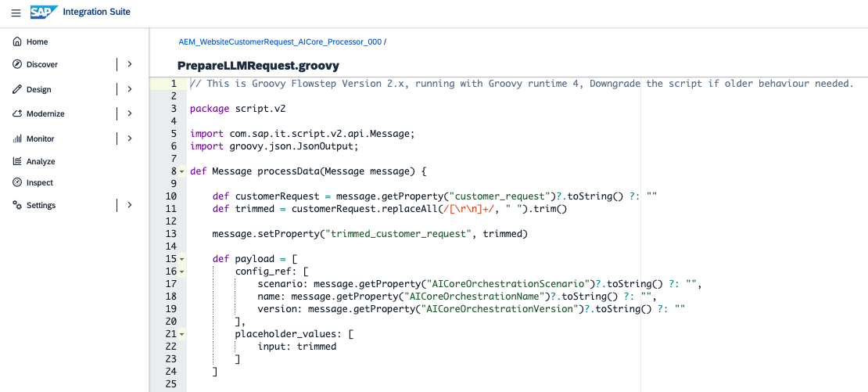The image size is (868, 392).
Task: Click the Discover compass icon
Action: point(17,64)
